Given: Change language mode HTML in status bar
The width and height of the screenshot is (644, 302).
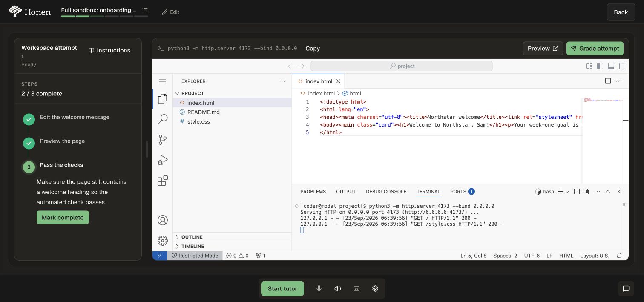Looking at the screenshot, I should 566,256.
